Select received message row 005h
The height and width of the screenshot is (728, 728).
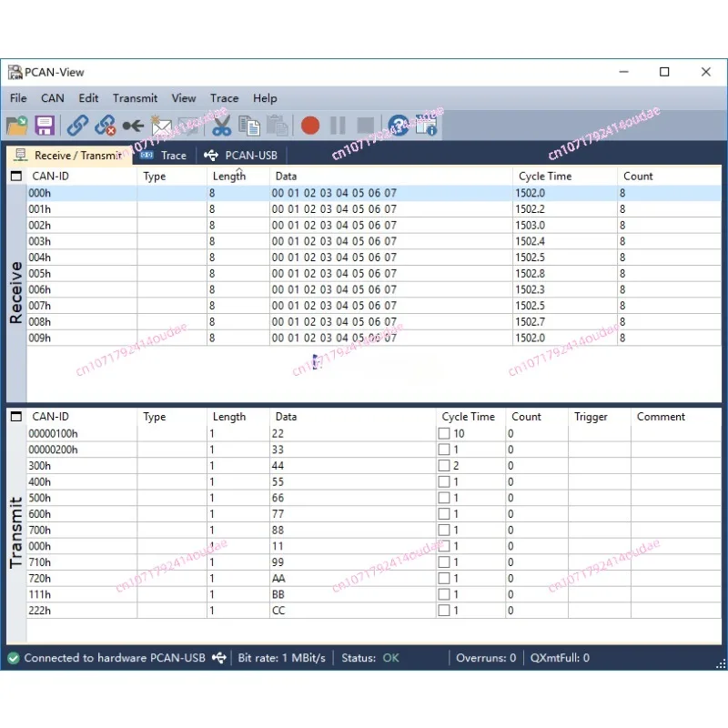pos(374,274)
